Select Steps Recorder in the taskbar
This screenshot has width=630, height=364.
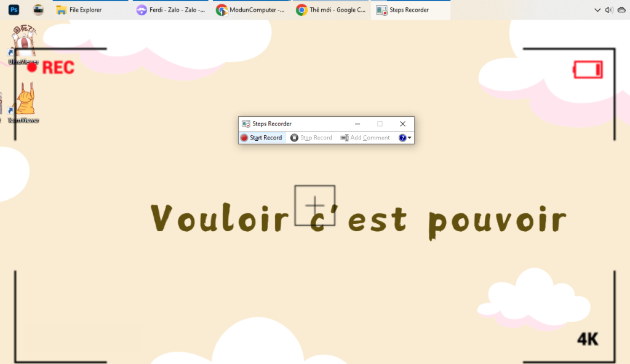pos(410,10)
